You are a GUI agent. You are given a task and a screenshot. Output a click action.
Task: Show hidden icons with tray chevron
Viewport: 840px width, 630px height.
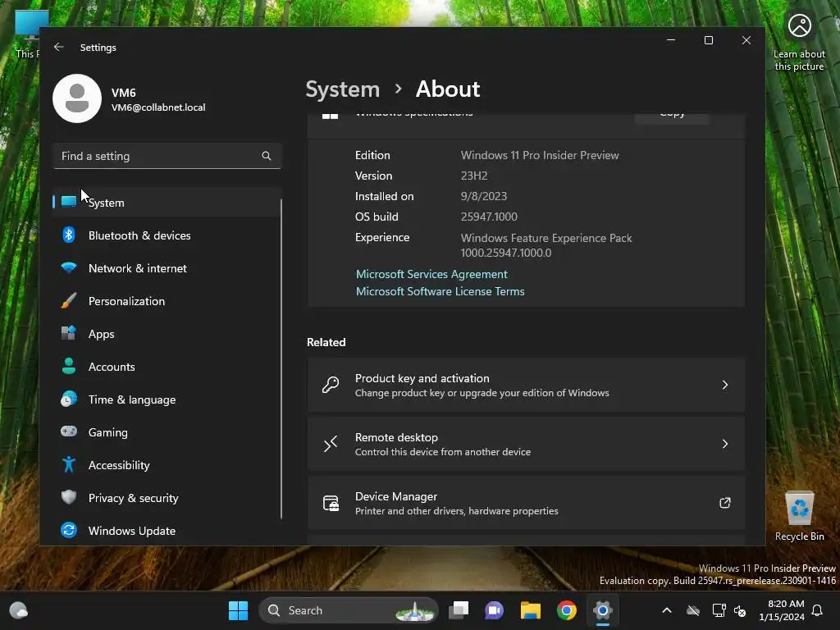(x=667, y=610)
